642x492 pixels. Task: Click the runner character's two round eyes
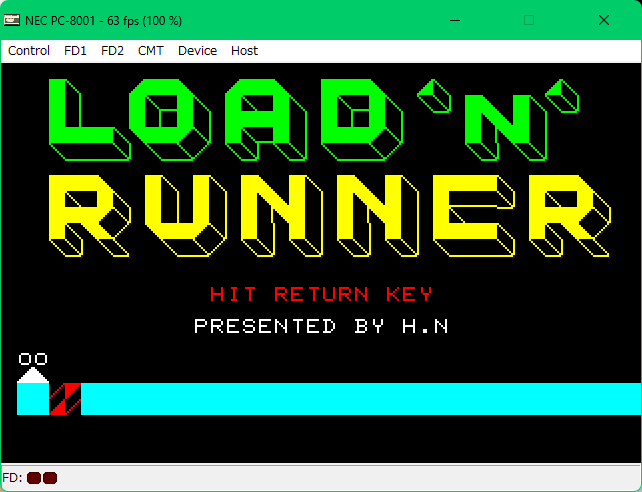(x=33, y=359)
